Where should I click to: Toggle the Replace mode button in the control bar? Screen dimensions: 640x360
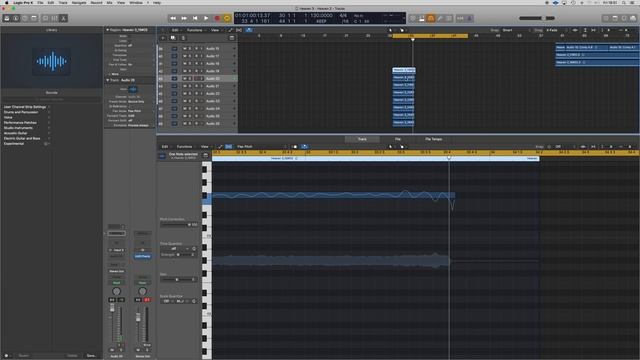pyautogui.click(x=413, y=18)
